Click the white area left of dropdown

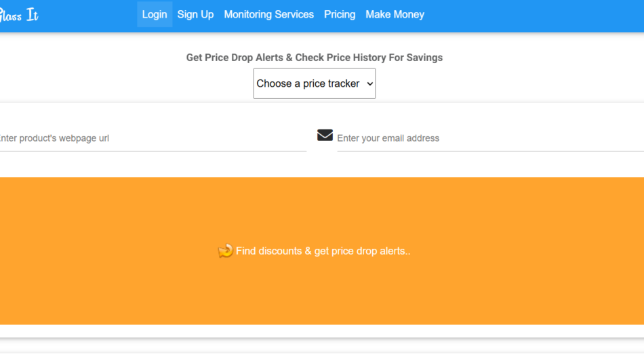(136, 83)
